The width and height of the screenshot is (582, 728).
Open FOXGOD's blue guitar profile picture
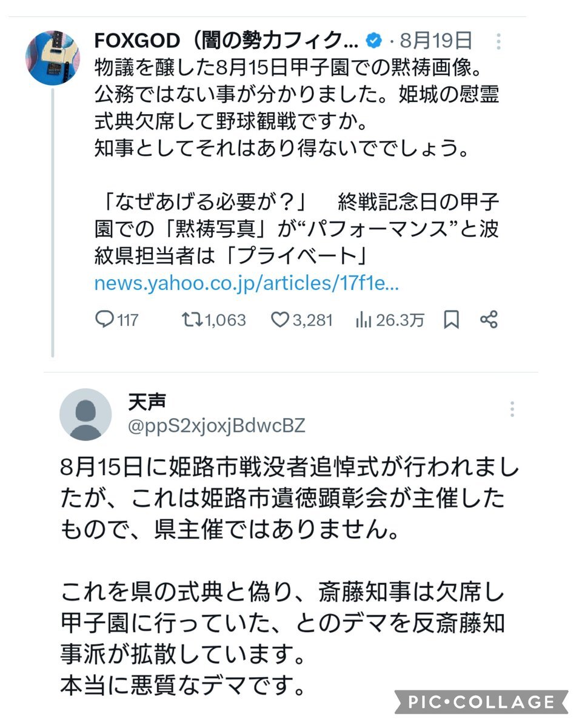coord(53,58)
